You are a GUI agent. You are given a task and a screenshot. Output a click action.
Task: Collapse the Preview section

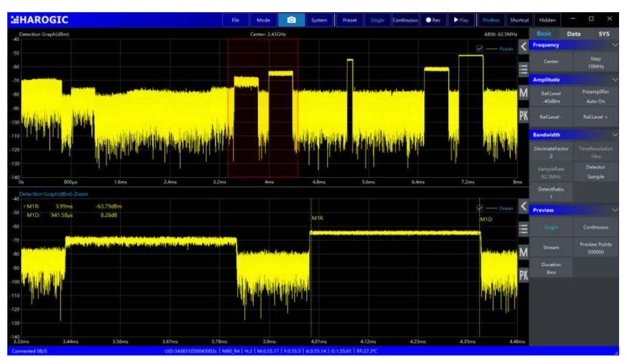615,209
